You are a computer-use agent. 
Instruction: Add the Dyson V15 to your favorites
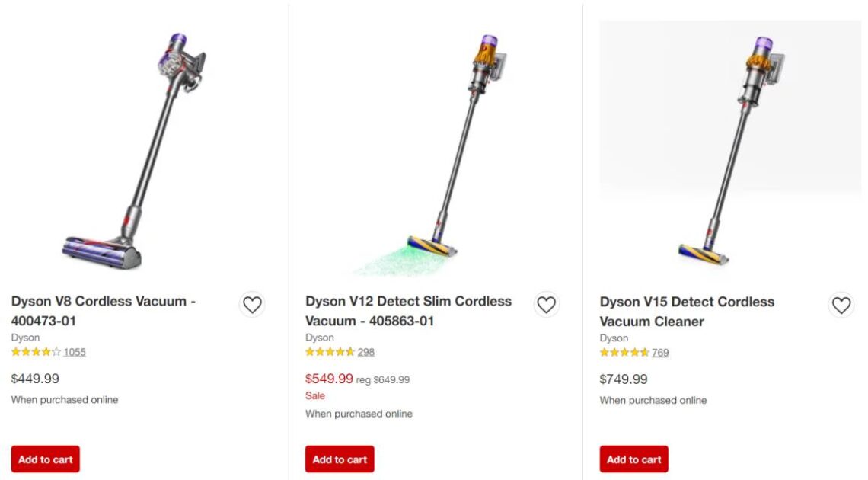click(841, 305)
